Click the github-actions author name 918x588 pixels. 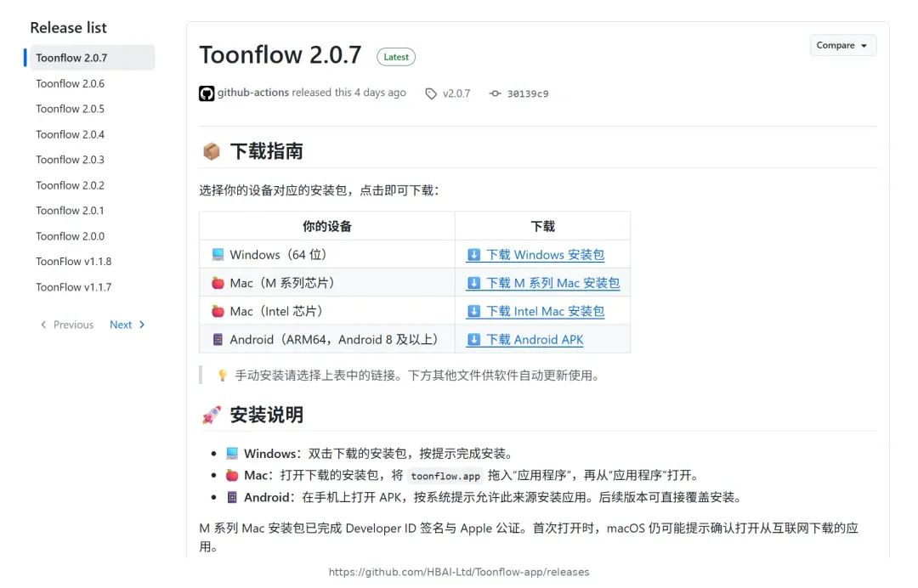click(x=253, y=93)
